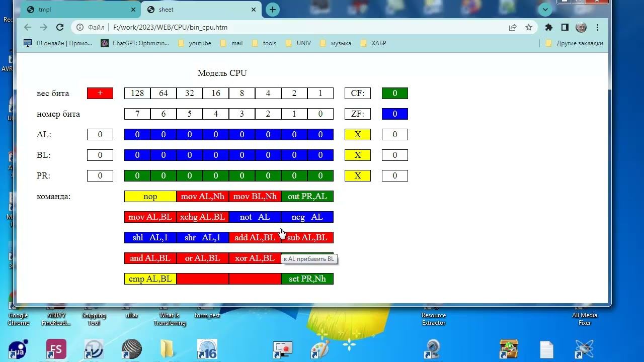The width and height of the screenshot is (644, 362).
Task: Close the tmpl tab
Action: pyautogui.click(x=134, y=10)
